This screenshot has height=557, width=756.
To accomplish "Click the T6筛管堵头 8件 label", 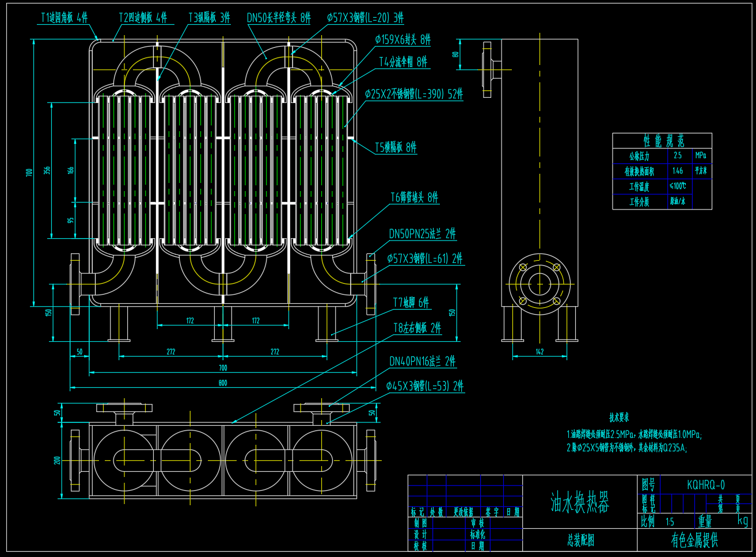I will (414, 197).
